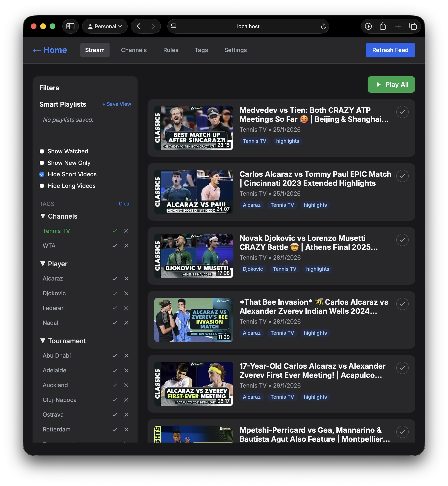
Task: Open the share icon in the toolbar
Action: 383,26
